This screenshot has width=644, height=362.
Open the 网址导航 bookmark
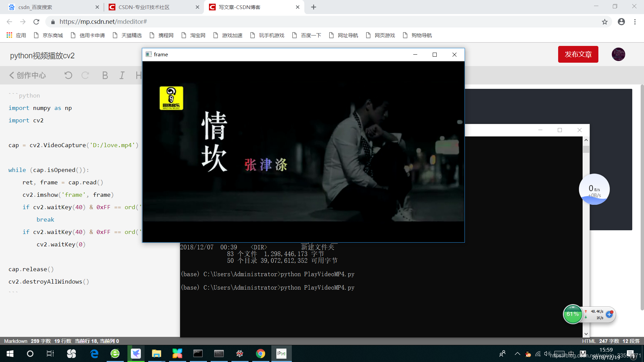[x=344, y=35]
